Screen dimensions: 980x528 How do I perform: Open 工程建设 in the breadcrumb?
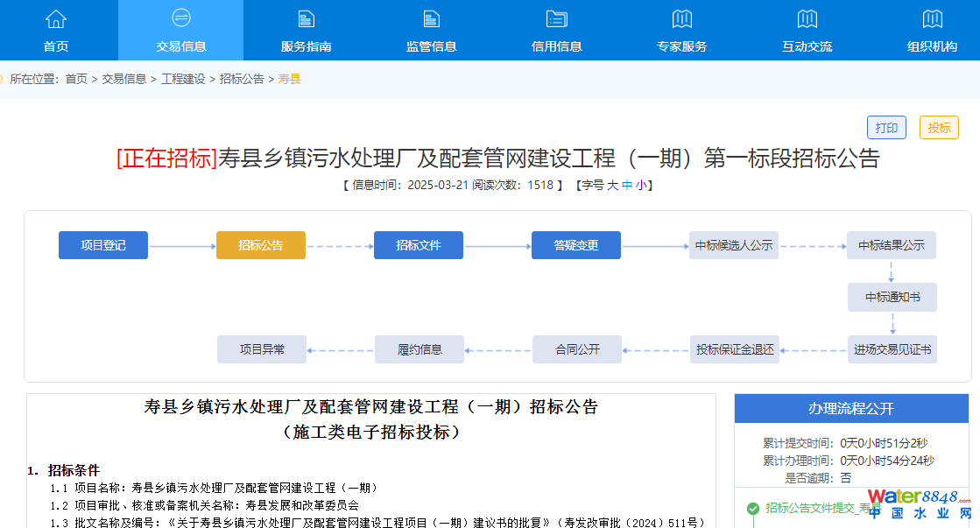(x=183, y=79)
